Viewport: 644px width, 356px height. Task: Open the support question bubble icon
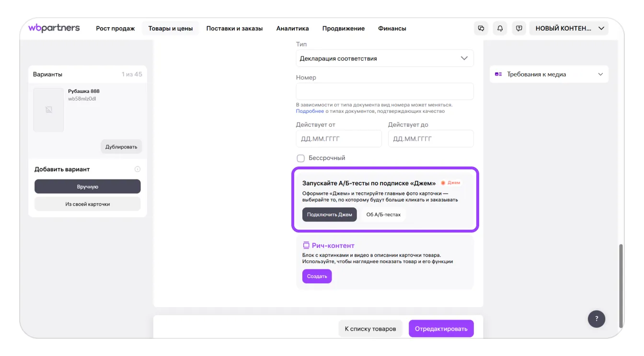tap(519, 28)
